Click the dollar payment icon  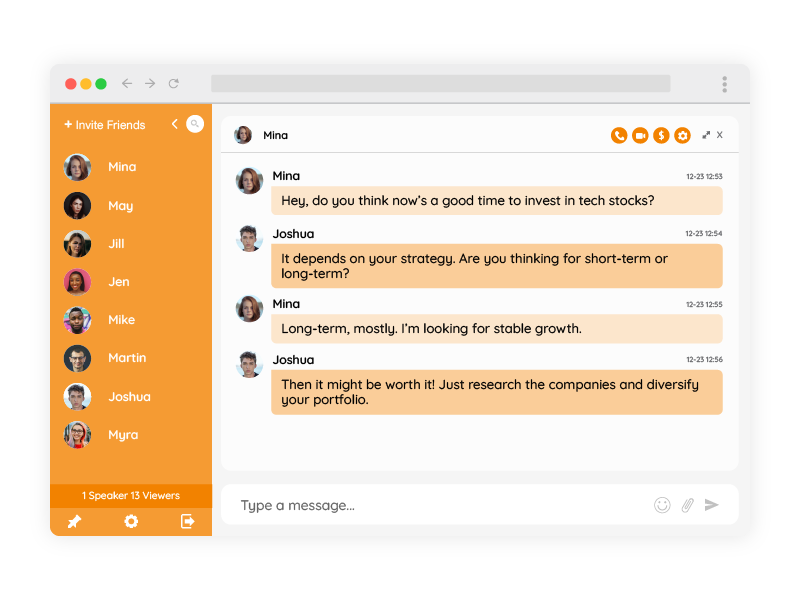[x=661, y=135]
